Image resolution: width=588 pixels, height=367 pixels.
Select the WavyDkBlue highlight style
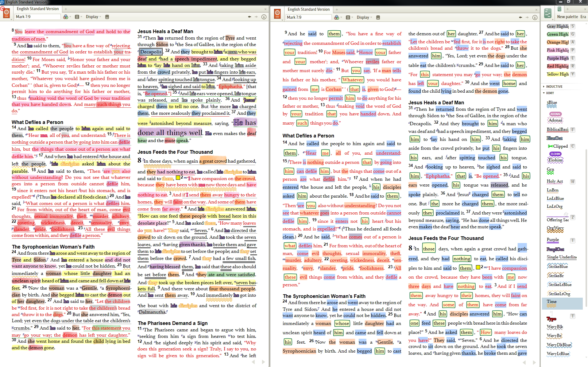coord(559,345)
